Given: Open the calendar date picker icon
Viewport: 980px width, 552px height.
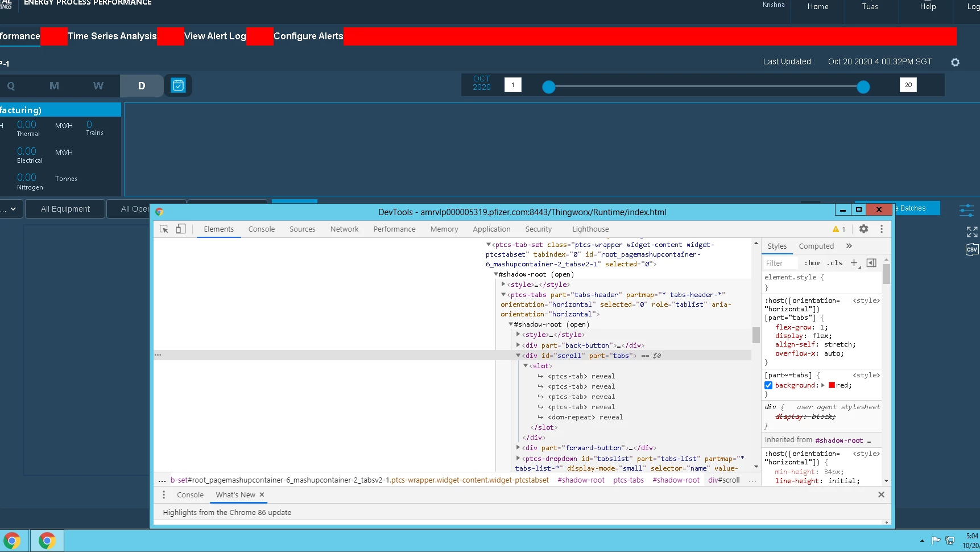Looking at the screenshot, I should [x=178, y=85].
